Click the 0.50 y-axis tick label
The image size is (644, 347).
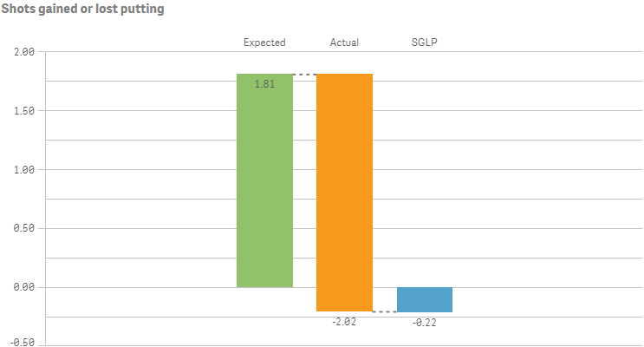pos(24,229)
